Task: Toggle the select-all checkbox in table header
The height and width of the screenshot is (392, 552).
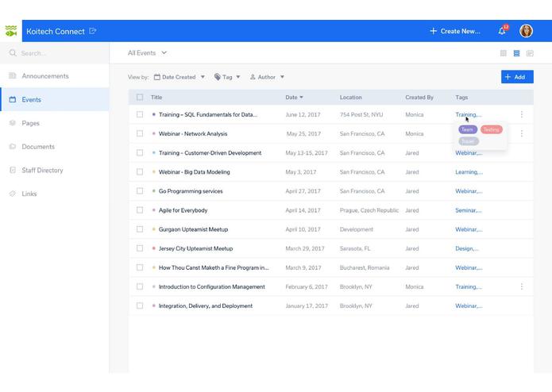Action: [140, 97]
